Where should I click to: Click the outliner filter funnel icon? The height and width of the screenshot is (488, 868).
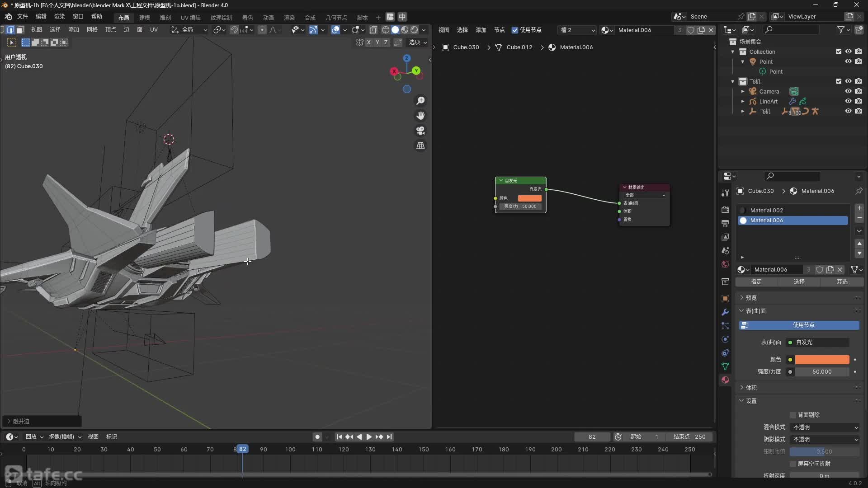point(841,30)
